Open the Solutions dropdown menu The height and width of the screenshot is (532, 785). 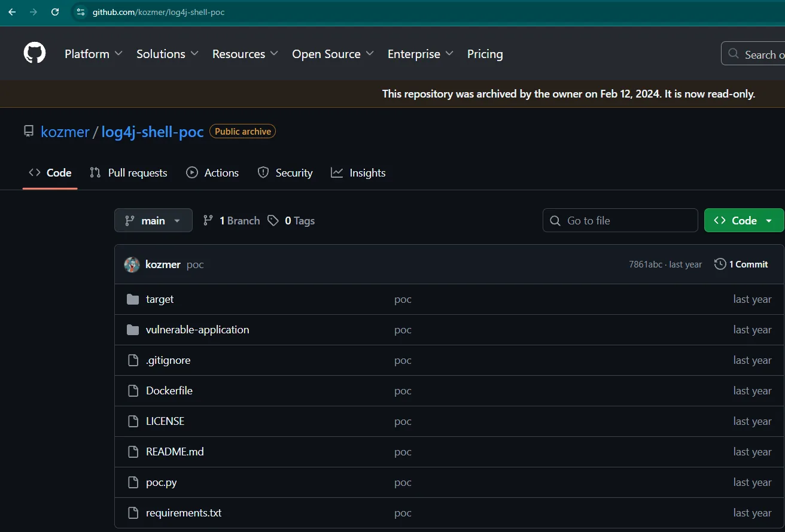click(168, 54)
